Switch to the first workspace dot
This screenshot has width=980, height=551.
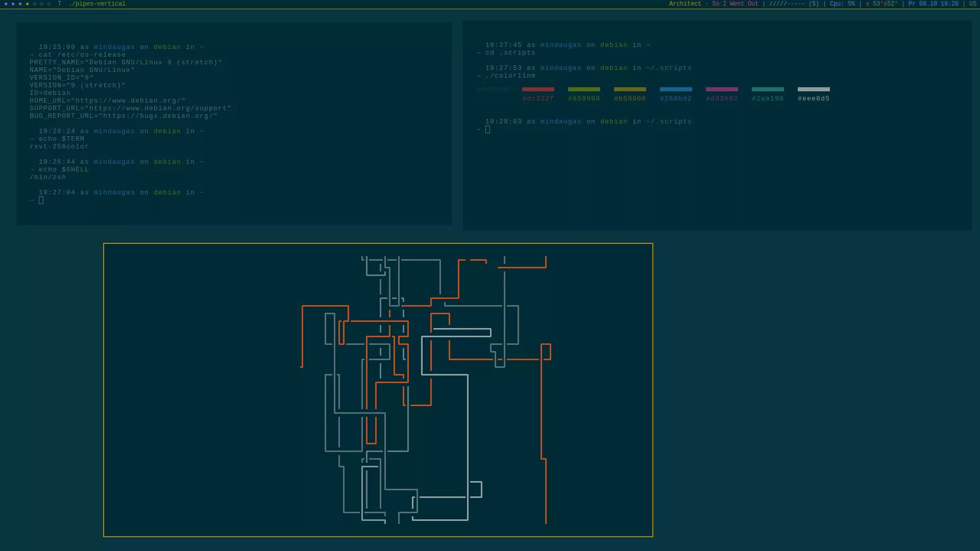click(6, 4)
